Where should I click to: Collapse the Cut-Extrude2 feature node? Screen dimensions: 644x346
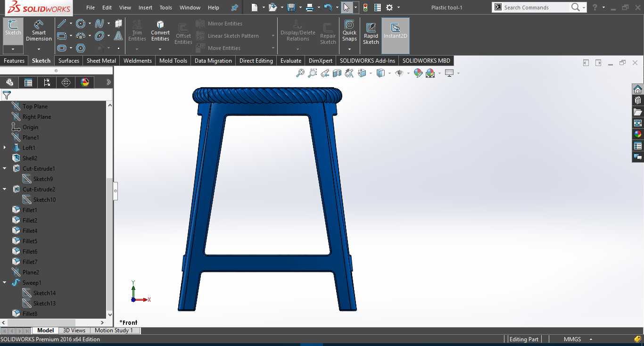click(x=5, y=189)
